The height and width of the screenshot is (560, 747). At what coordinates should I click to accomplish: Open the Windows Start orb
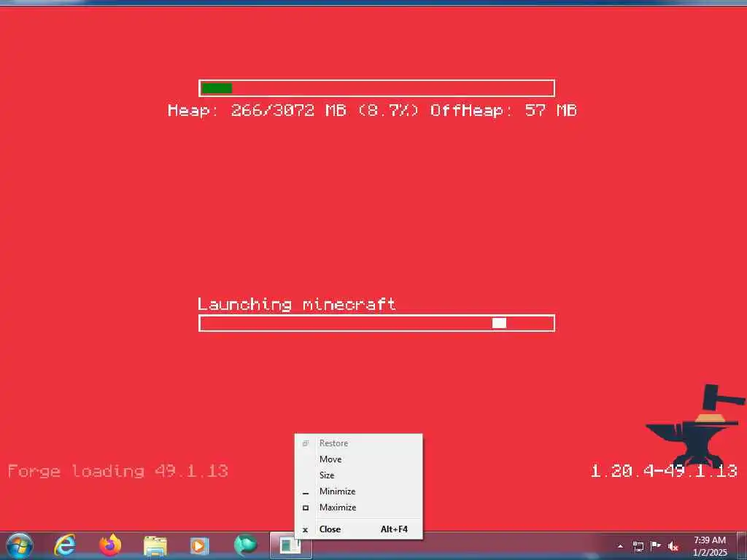20,545
